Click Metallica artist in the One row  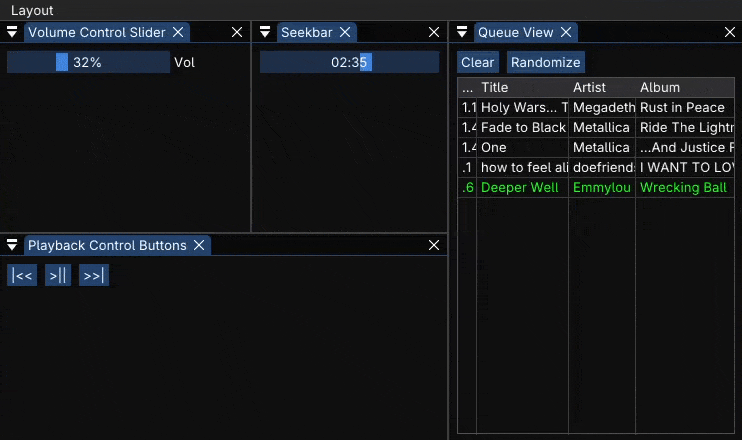click(x=602, y=147)
